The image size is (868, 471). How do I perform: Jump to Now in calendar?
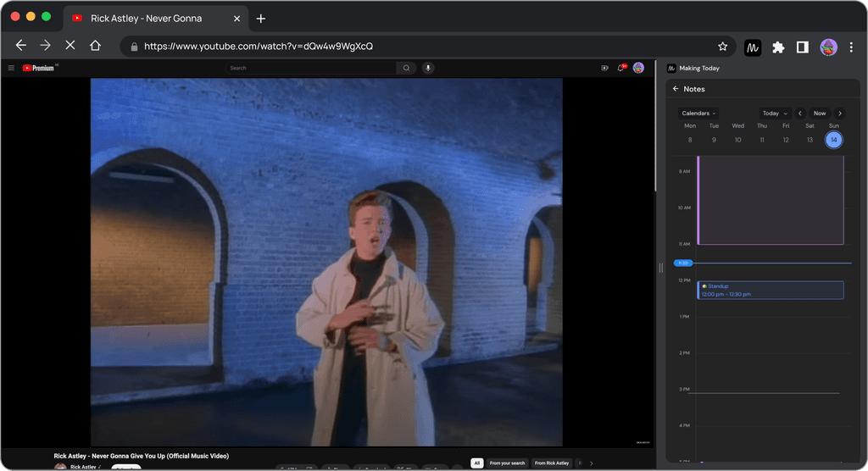coord(820,114)
